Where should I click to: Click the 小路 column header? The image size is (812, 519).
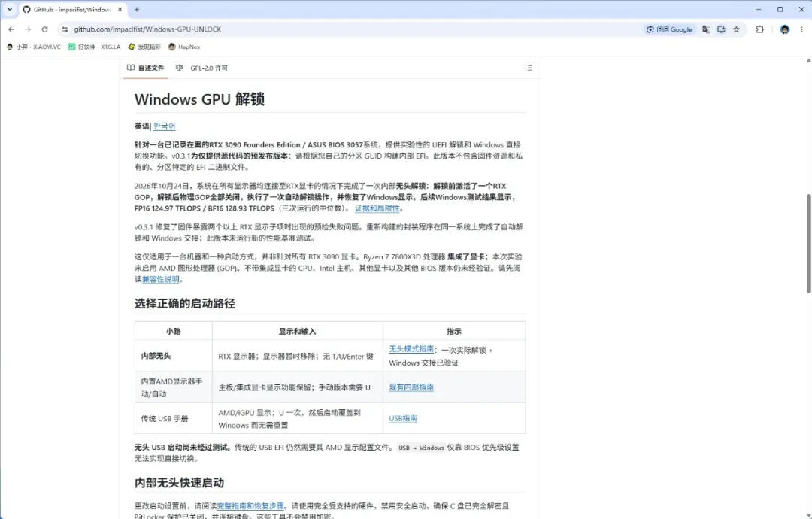(174, 331)
